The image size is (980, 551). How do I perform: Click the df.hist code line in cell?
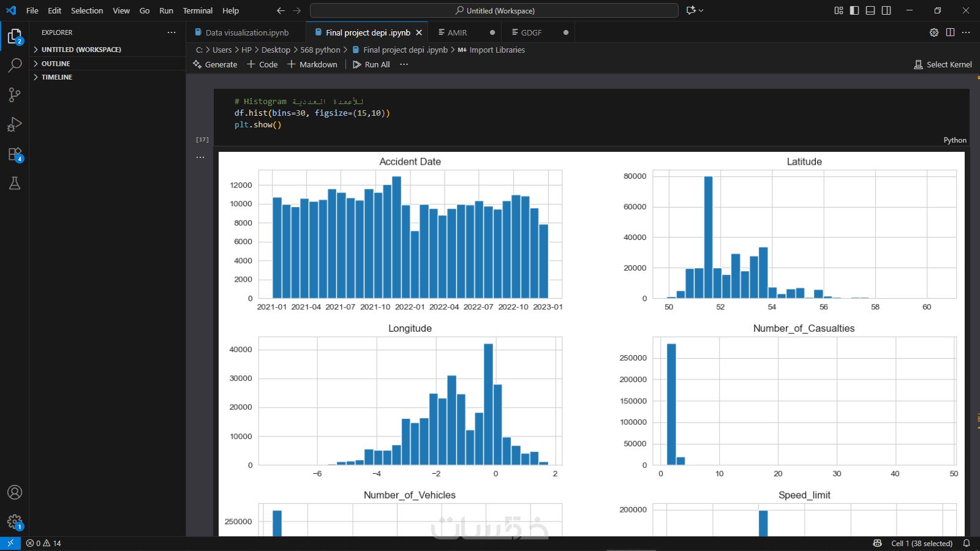312,113
